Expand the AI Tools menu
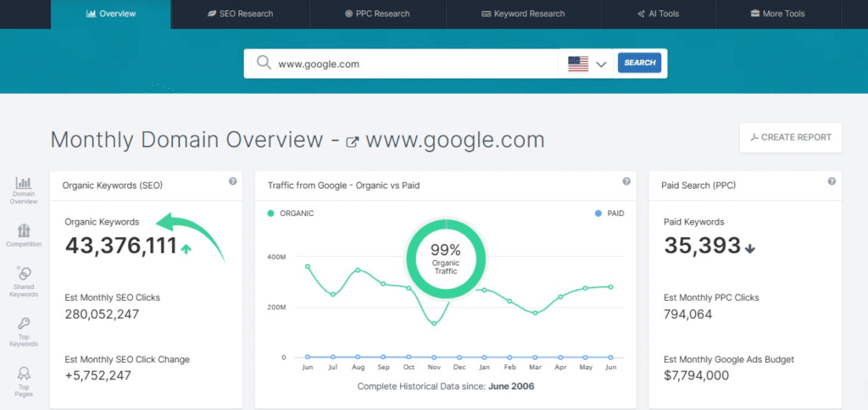This screenshot has width=868, height=410. tap(658, 14)
